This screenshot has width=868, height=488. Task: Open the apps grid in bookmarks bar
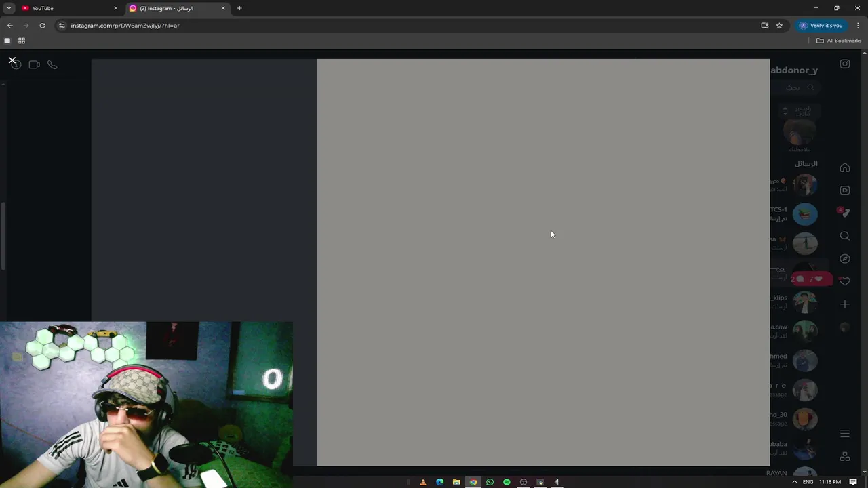(x=22, y=41)
